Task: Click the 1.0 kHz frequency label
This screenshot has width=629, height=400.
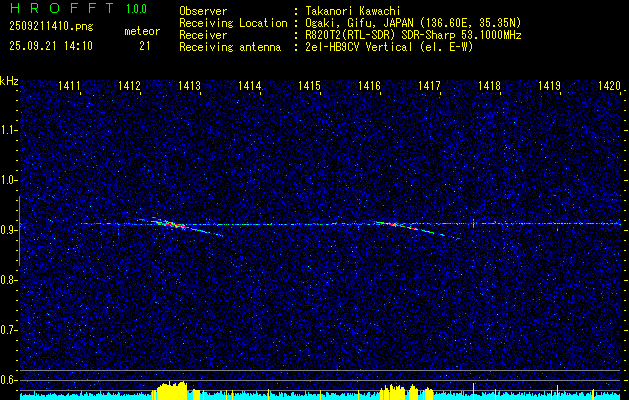Action: [7, 181]
